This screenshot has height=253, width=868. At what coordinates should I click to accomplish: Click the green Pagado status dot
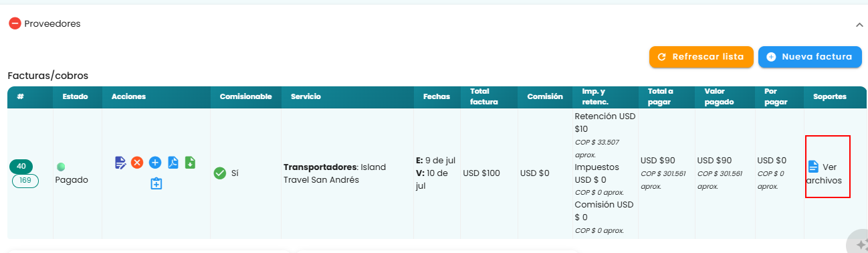coord(62,167)
